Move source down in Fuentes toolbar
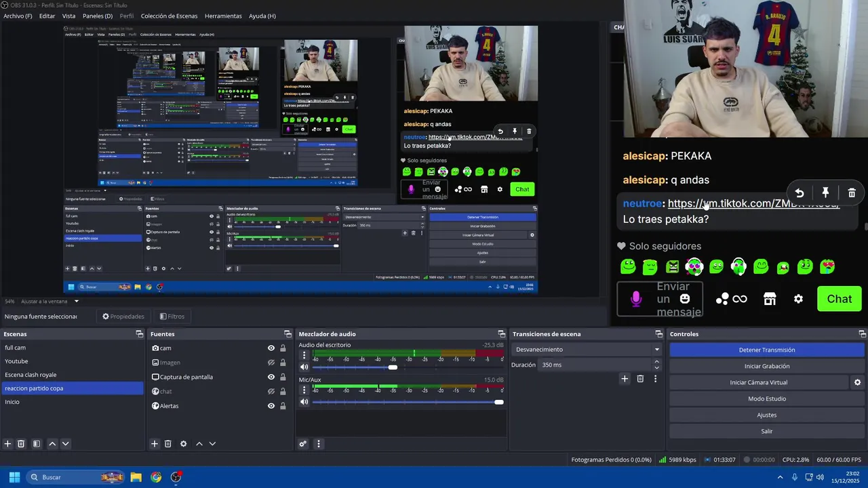 212,444
